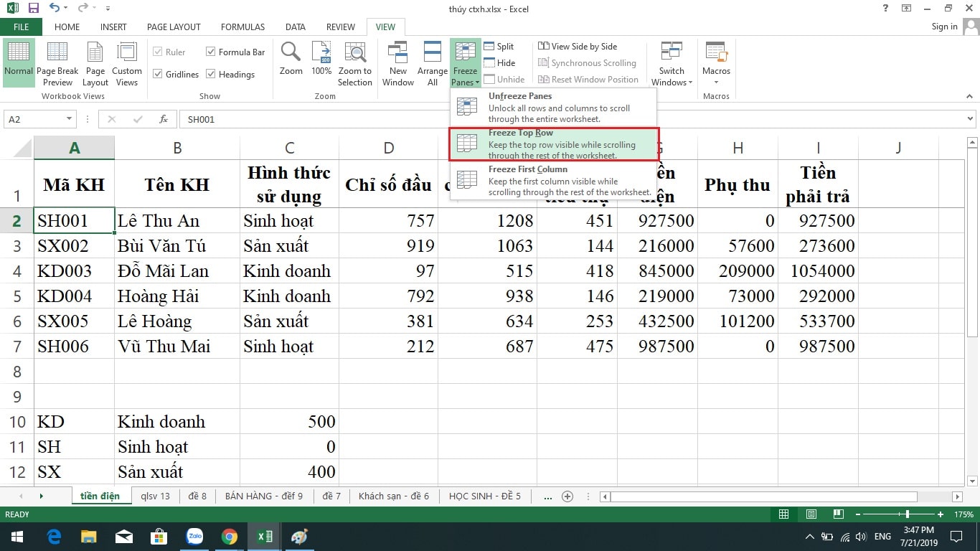
Task: Expand the formula bar
Action: click(x=971, y=119)
